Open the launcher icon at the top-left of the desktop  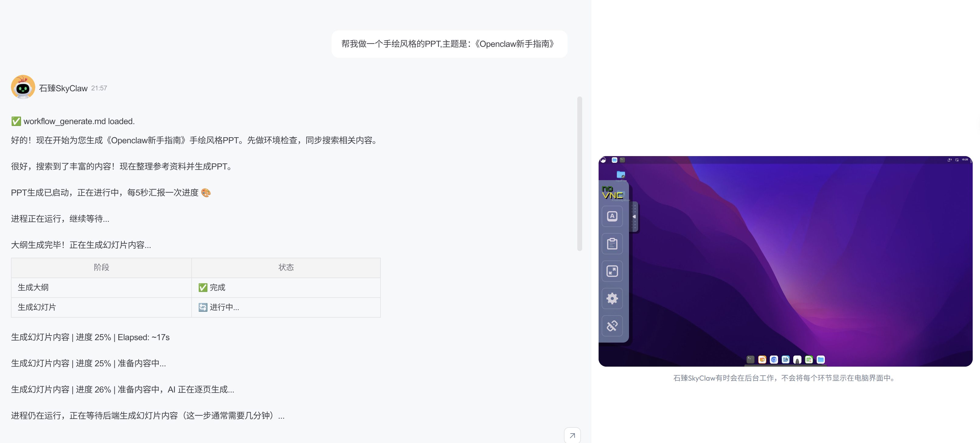[x=603, y=160]
